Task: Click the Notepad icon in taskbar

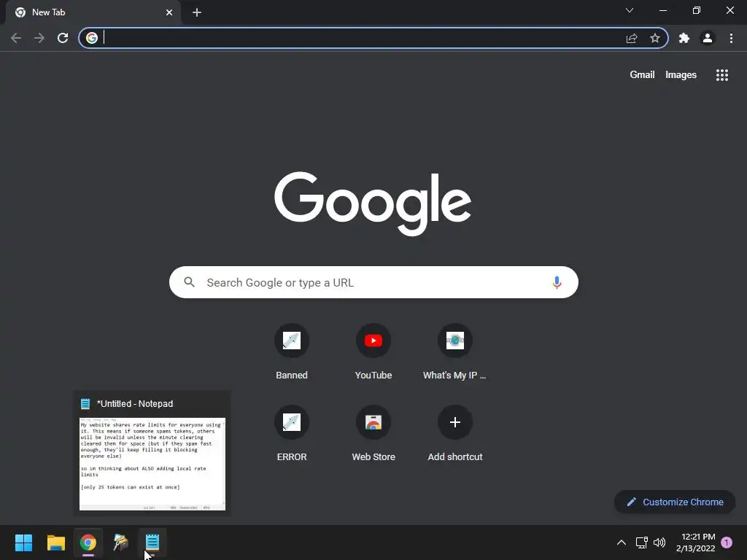Action: [x=152, y=542]
